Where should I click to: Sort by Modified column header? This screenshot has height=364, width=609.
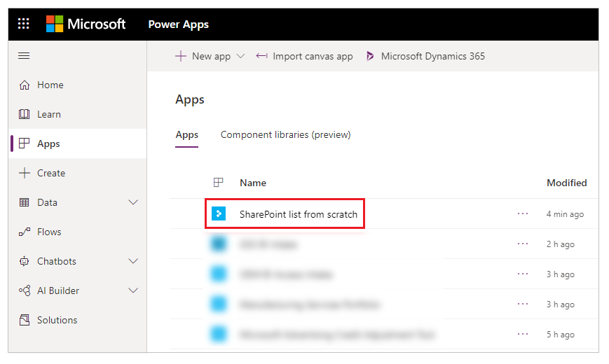click(567, 183)
